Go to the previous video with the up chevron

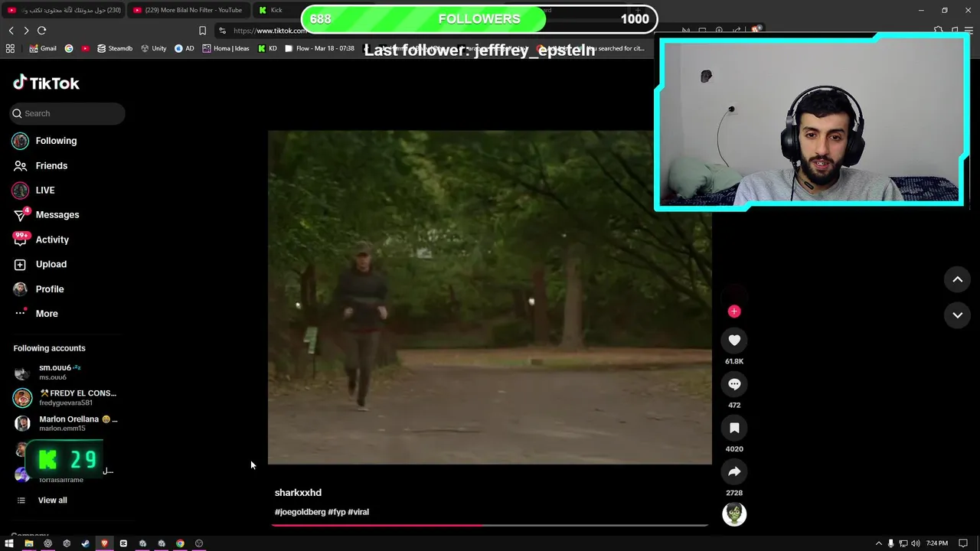[957, 279]
